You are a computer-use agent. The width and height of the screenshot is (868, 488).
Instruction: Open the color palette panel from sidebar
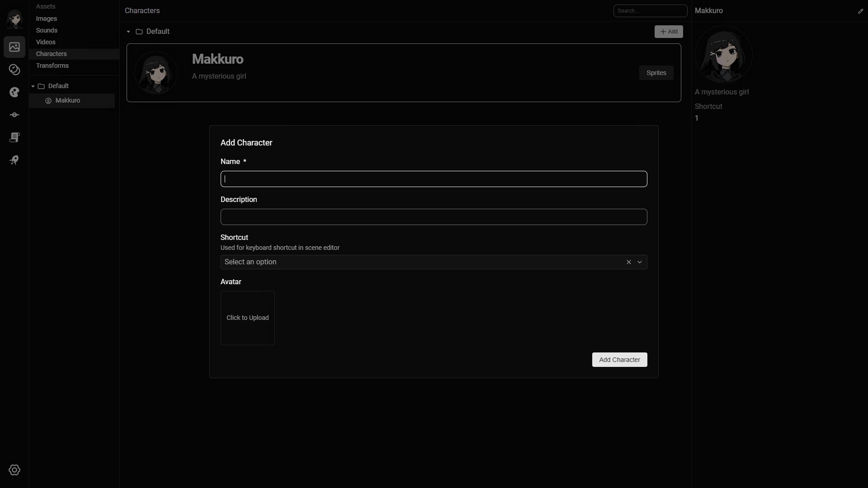pos(14,92)
